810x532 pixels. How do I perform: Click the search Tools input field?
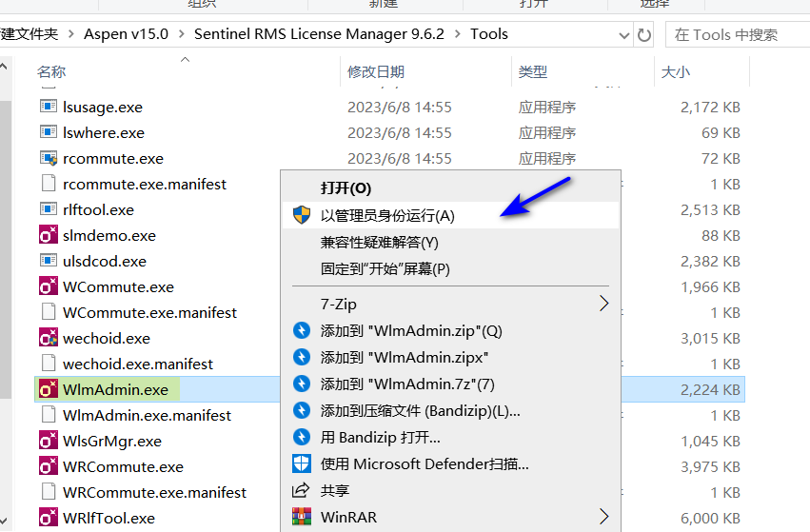coord(739,34)
